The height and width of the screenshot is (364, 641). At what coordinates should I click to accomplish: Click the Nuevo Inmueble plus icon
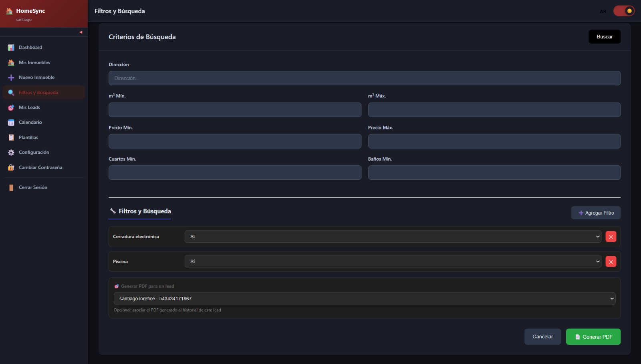pyautogui.click(x=11, y=78)
